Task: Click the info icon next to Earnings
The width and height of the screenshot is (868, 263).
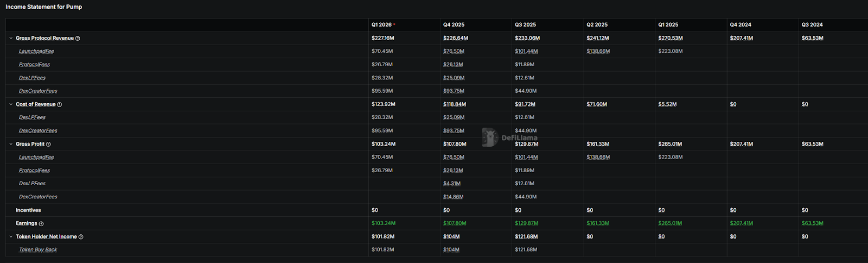Action: [x=41, y=224]
